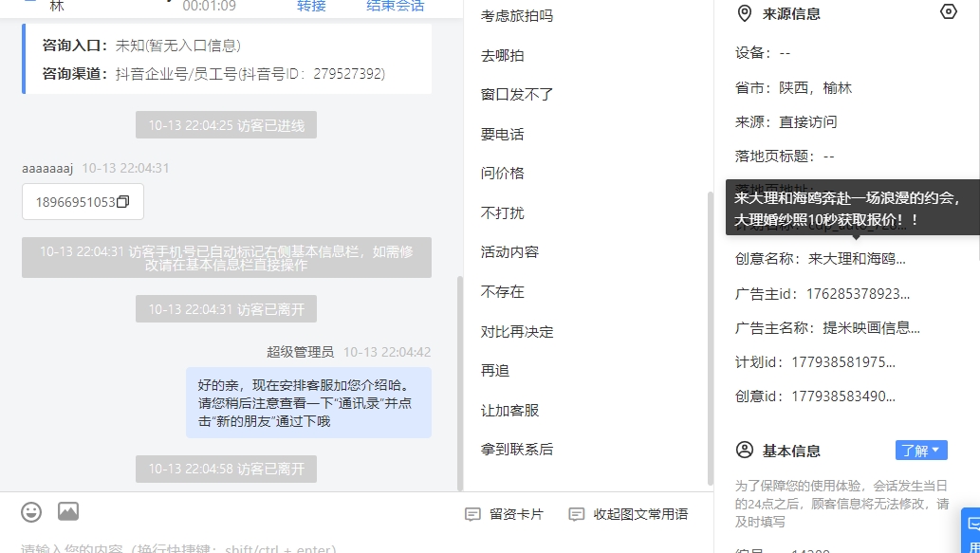Click the session timer 00:01:09

coord(210,7)
